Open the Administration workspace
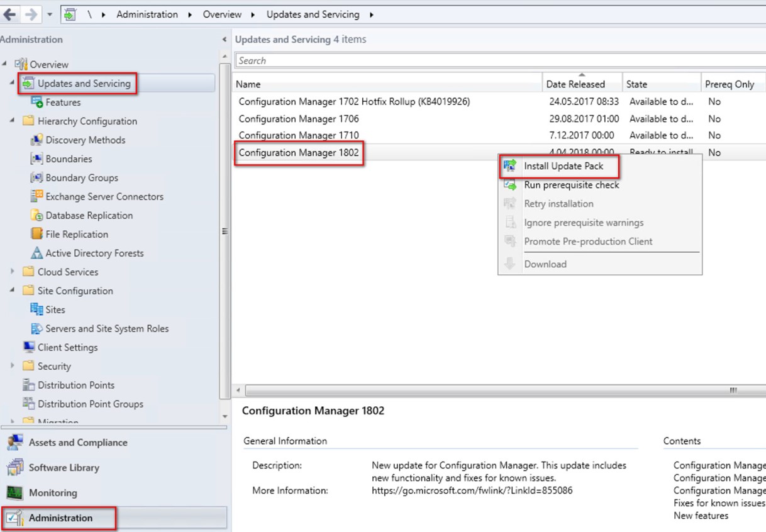The height and width of the screenshot is (532, 766). 113,518
